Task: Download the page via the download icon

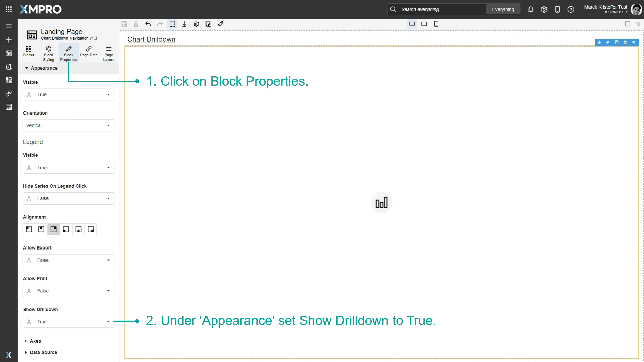Action: (x=184, y=24)
